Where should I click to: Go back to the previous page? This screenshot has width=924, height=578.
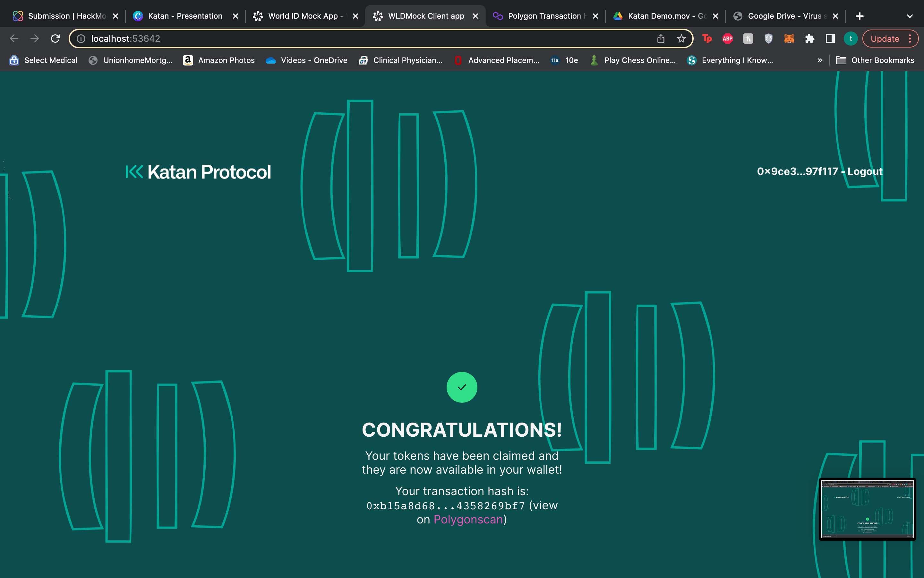click(x=14, y=39)
